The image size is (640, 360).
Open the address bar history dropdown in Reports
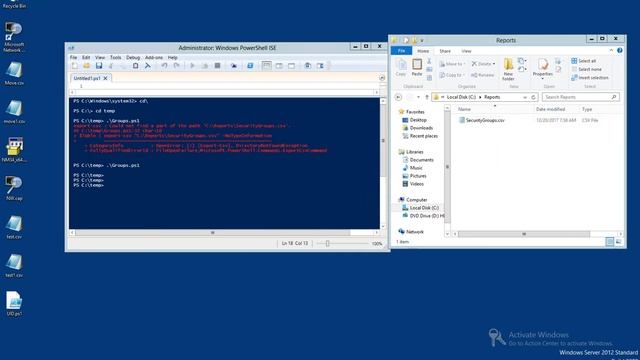pos(525,97)
